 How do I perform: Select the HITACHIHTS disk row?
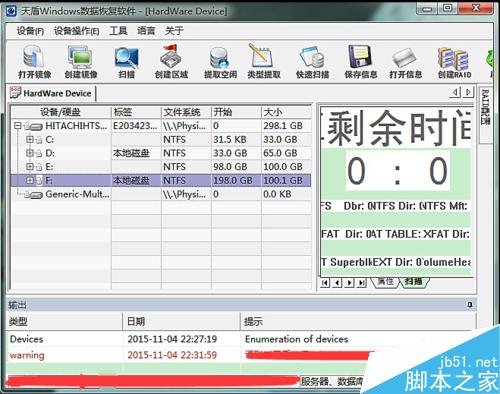coord(161,126)
